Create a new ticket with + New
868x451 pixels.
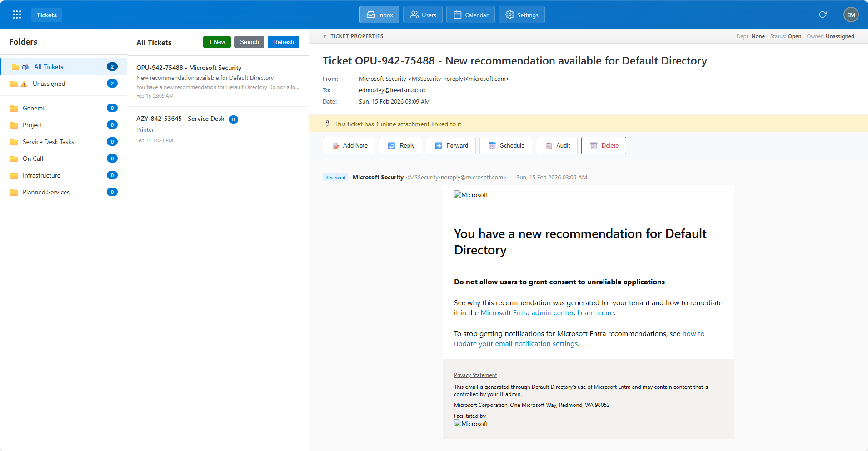click(217, 42)
